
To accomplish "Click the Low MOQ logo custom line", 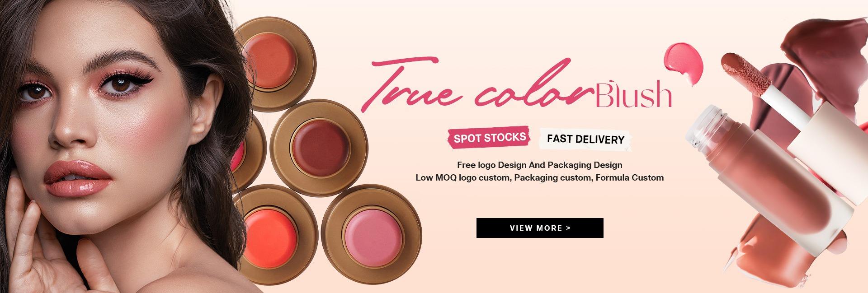I will click(x=539, y=177).
